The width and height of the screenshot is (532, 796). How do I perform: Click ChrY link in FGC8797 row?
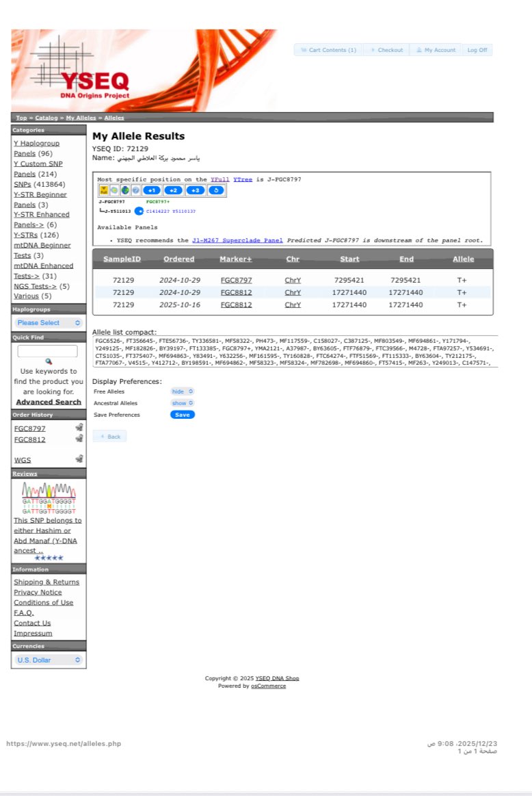click(x=293, y=280)
